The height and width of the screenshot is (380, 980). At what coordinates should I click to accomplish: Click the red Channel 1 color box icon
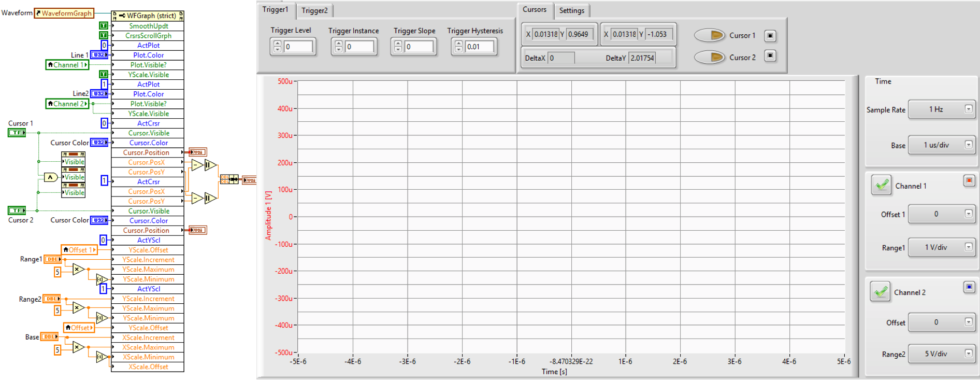click(x=969, y=180)
